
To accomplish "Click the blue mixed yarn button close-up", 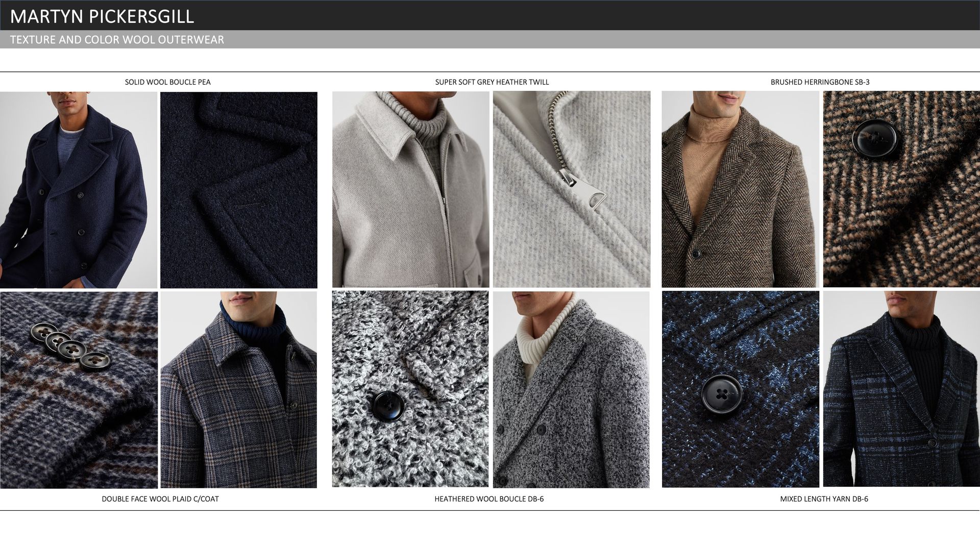I will click(x=740, y=389).
